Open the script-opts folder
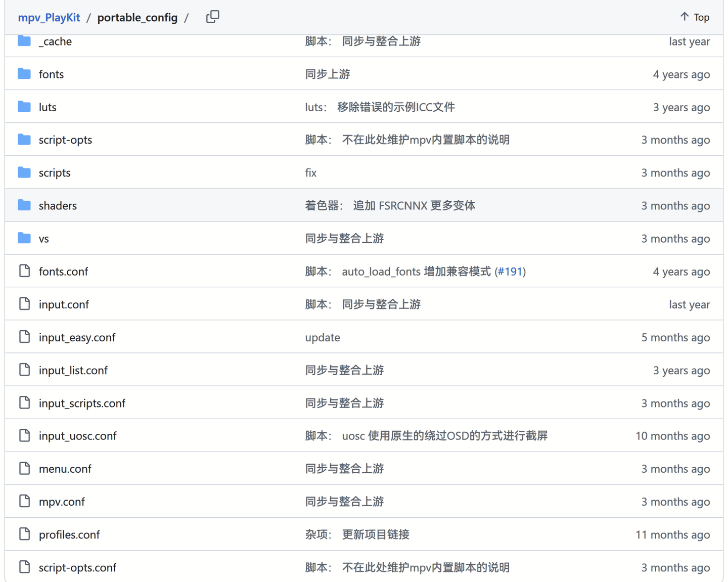 65,140
